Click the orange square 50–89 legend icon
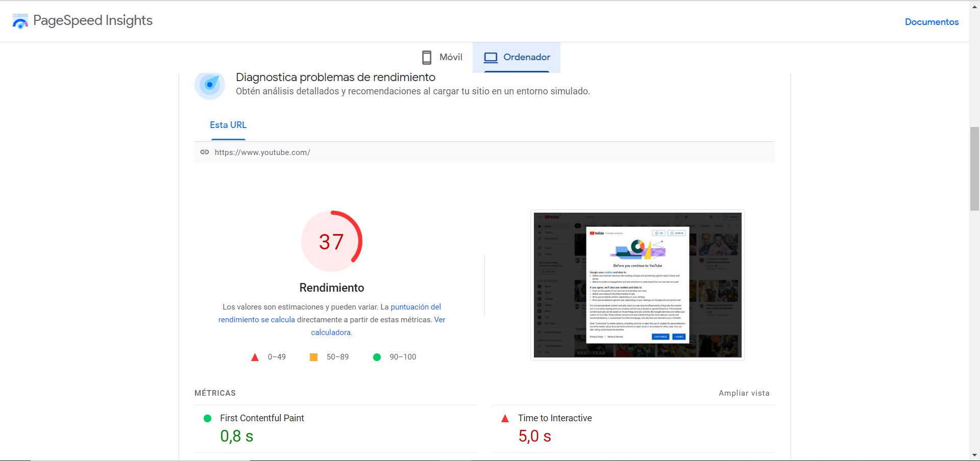Image resolution: width=980 pixels, height=461 pixels. 314,357
